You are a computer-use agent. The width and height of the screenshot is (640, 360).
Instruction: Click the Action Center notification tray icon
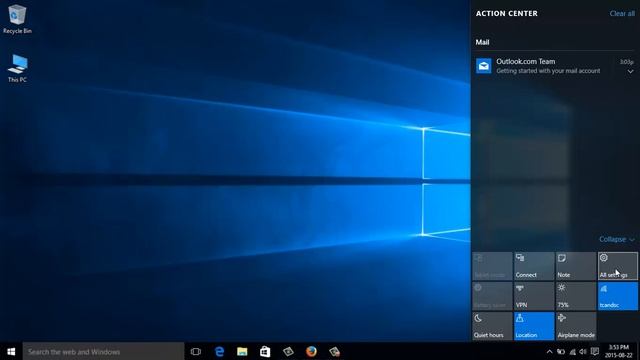(595, 351)
